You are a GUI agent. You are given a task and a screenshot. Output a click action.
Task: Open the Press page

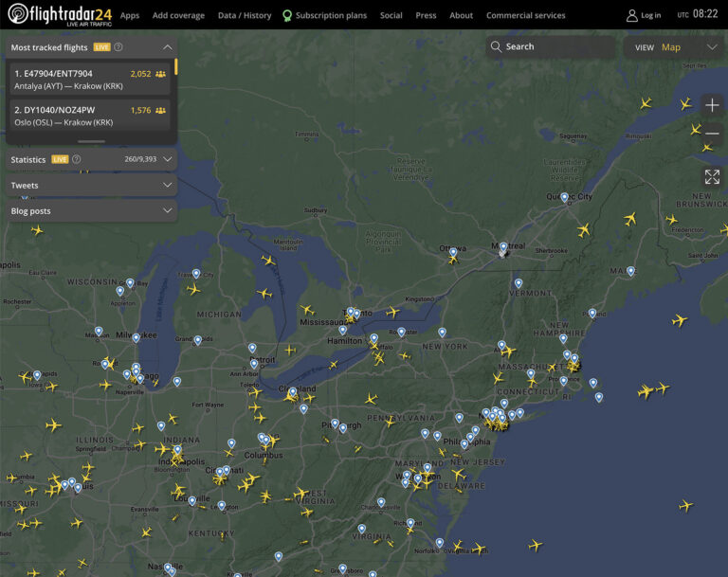pyautogui.click(x=426, y=15)
